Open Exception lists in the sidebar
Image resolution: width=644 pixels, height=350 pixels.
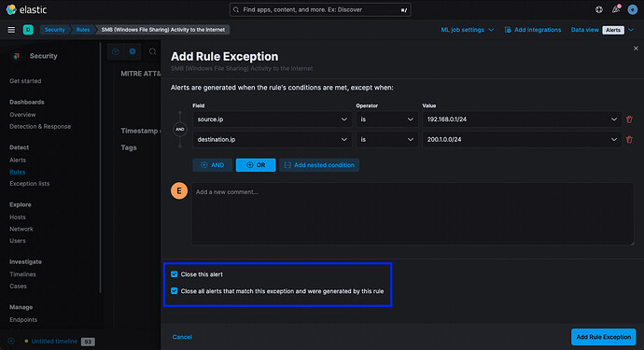coord(30,184)
